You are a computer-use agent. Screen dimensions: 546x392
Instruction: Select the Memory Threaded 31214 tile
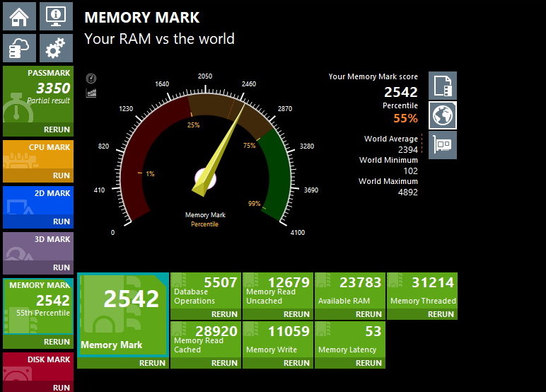[x=422, y=291]
